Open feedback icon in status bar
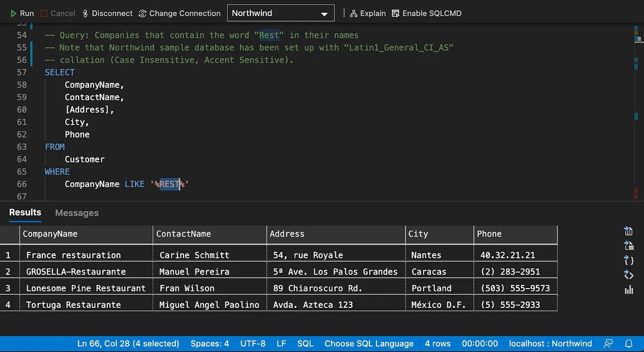The height and width of the screenshot is (352, 644). pyautogui.click(x=608, y=344)
